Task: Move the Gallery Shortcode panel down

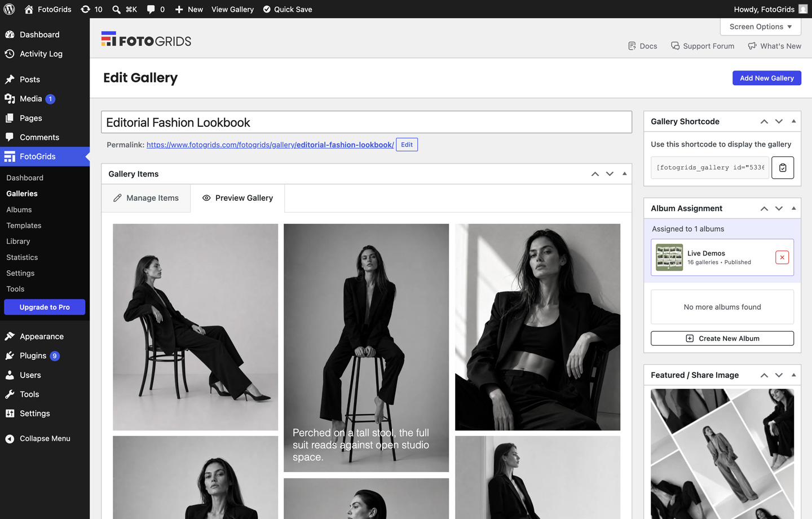Action: click(x=779, y=121)
